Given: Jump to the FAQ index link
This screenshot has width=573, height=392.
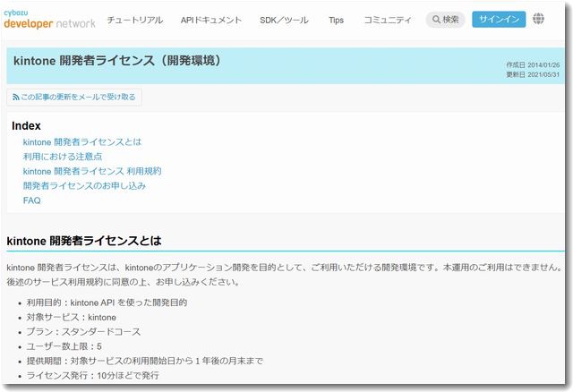Looking at the screenshot, I should pos(32,200).
